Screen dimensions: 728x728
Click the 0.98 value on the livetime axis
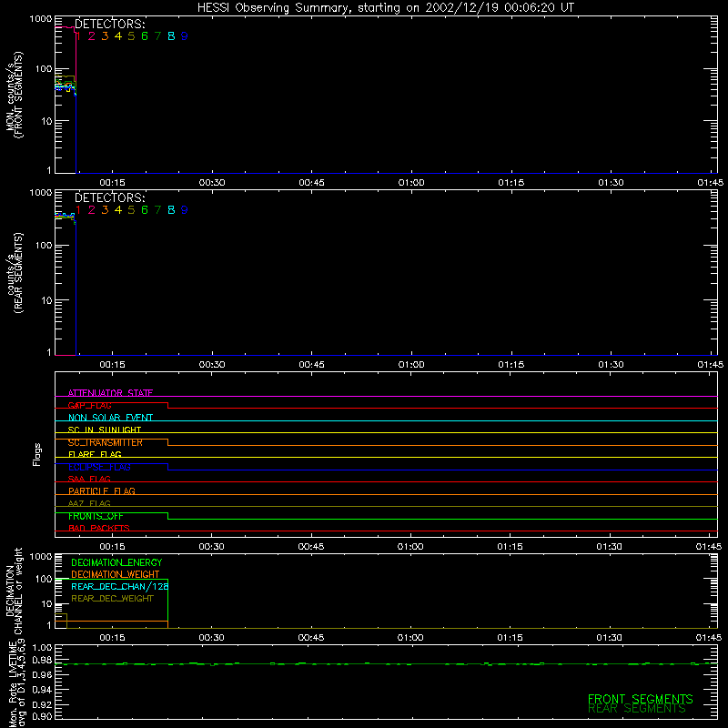tap(42, 661)
